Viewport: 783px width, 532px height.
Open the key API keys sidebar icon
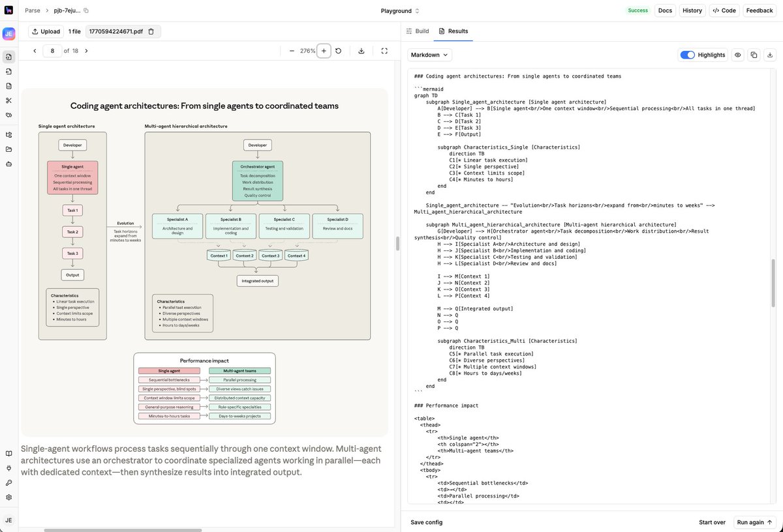pos(8,482)
